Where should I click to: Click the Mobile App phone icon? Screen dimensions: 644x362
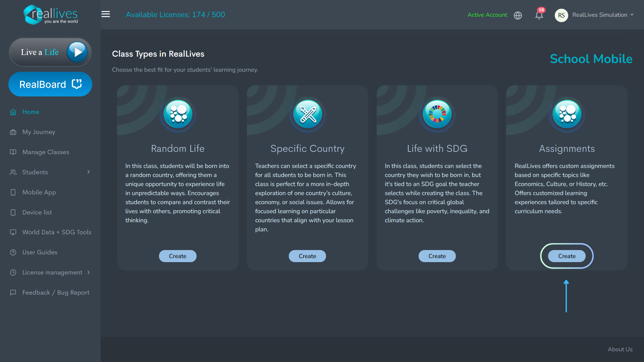point(13,192)
